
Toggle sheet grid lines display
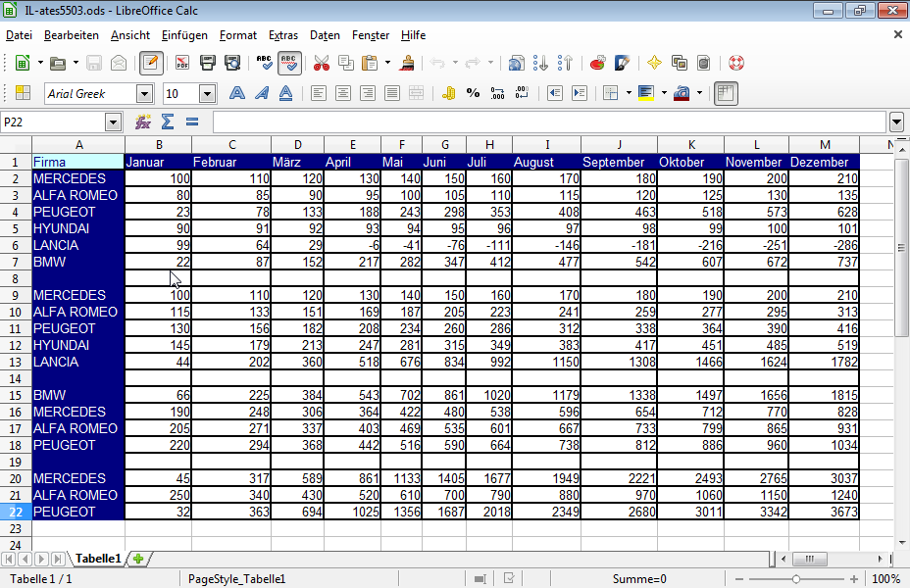pos(726,93)
